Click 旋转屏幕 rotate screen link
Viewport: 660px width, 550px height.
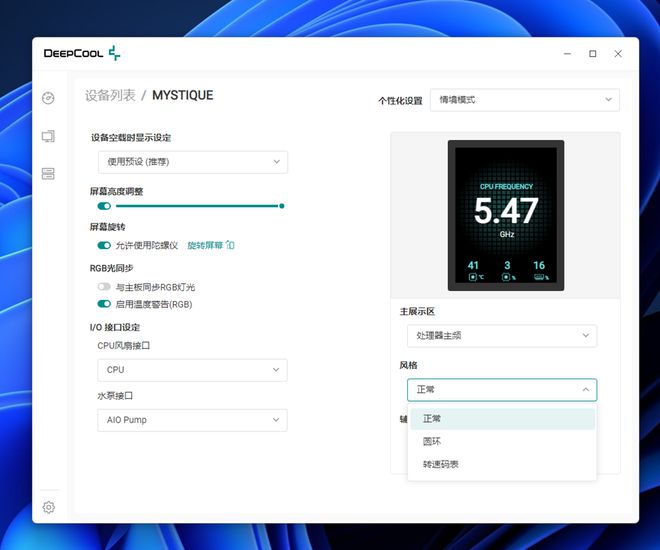(x=205, y=245)
